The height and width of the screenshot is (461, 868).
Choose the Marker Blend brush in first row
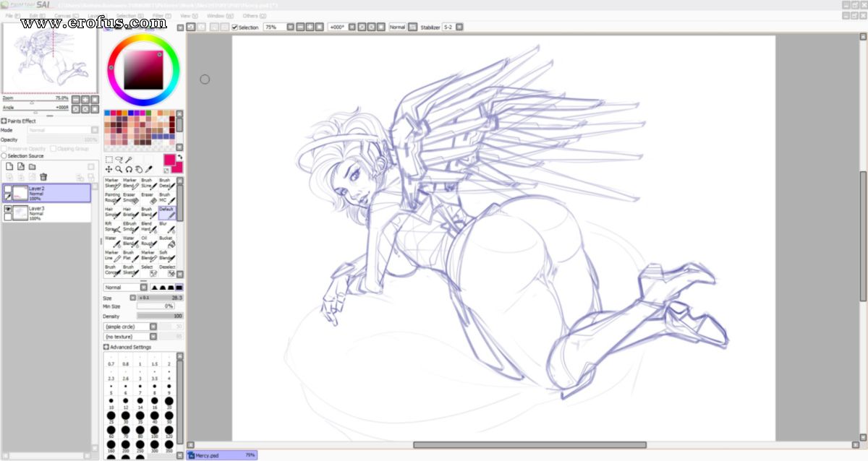click(130, 184)
